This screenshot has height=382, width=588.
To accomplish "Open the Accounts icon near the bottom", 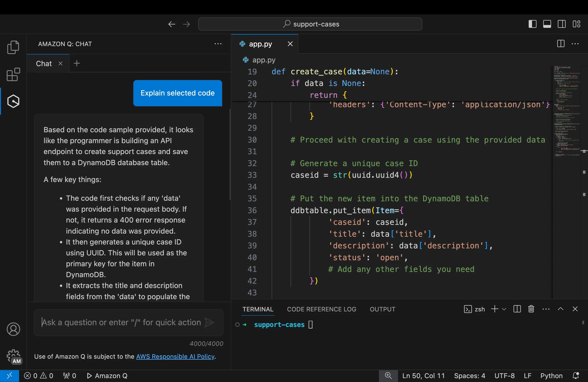I will [x=13, y=329].
